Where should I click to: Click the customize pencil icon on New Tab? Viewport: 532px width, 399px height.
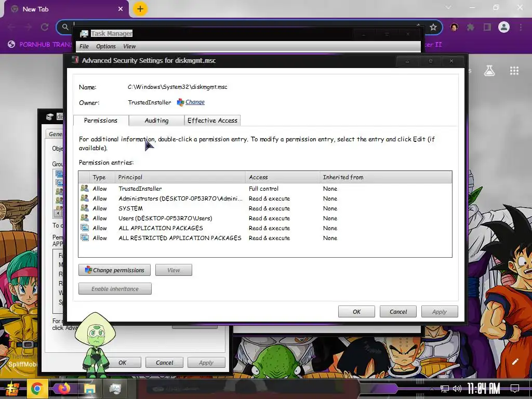[515, 362]
